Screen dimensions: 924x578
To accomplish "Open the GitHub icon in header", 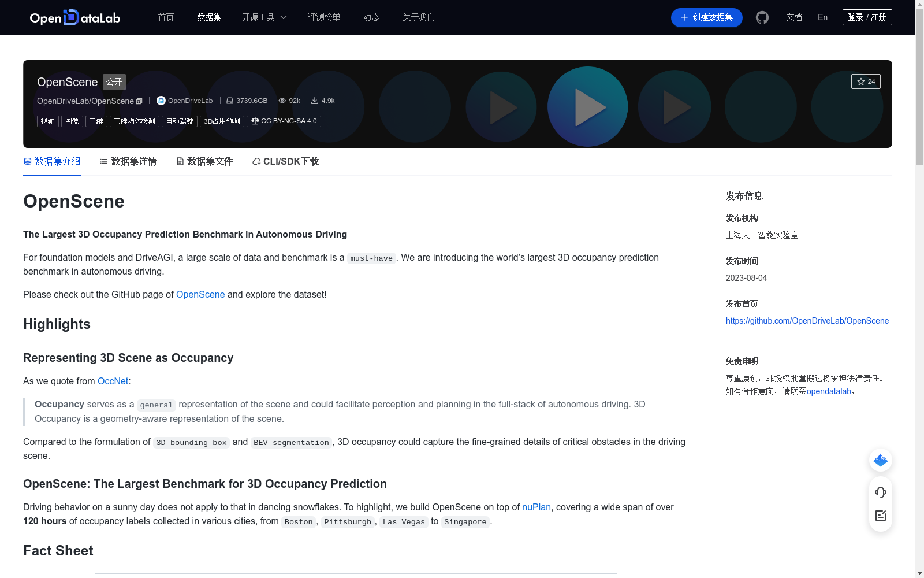I will point(762,17).
